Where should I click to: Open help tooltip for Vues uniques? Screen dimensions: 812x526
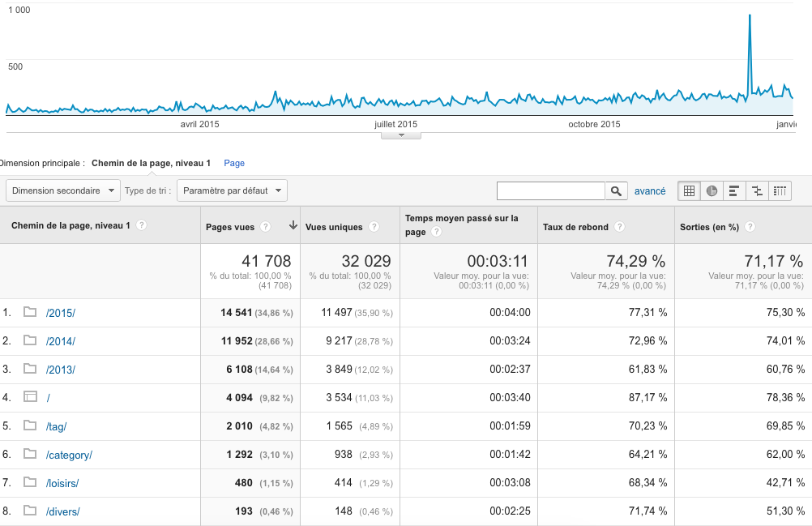[x=375, y=227]
